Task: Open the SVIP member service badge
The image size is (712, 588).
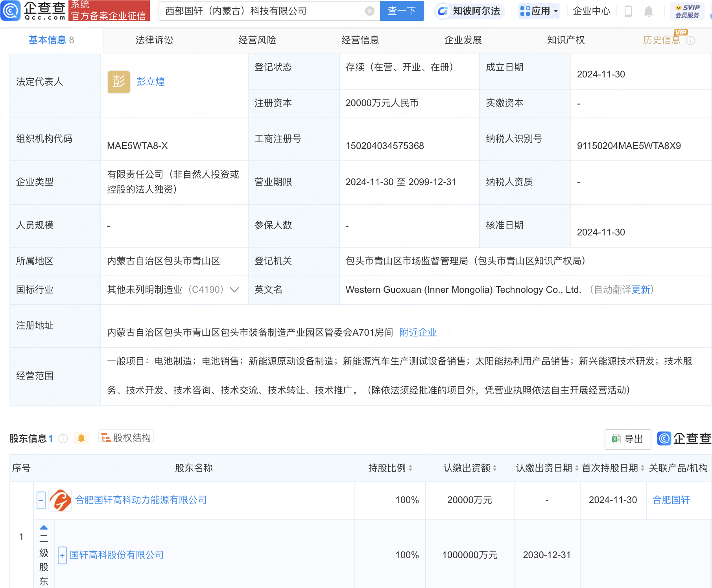Action: pyautogui.click(x=687, y=11)
